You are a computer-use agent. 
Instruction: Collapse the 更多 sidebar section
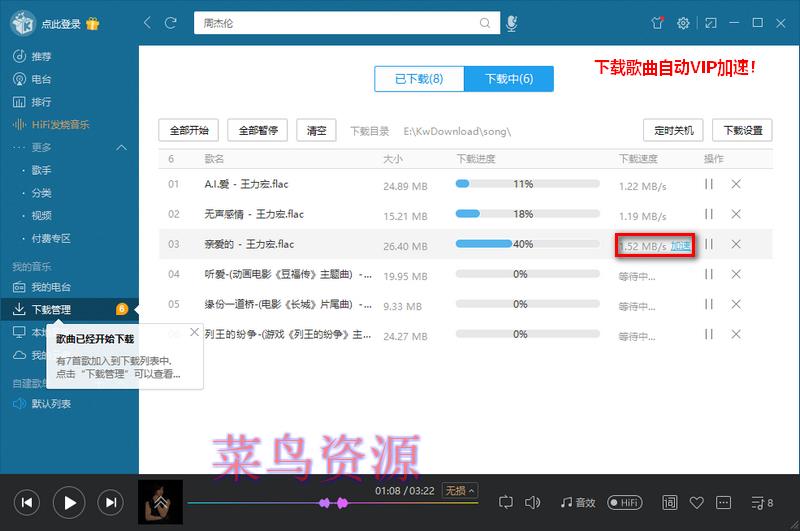121,147
